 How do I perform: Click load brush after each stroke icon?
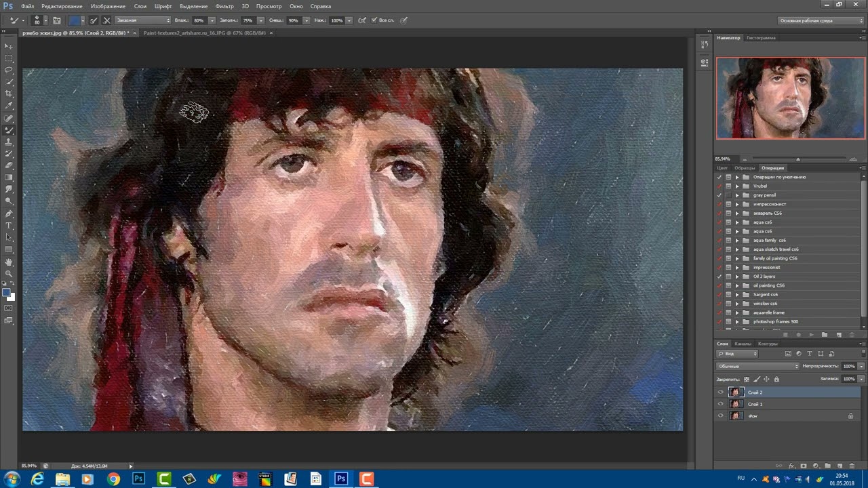point(93,20)
